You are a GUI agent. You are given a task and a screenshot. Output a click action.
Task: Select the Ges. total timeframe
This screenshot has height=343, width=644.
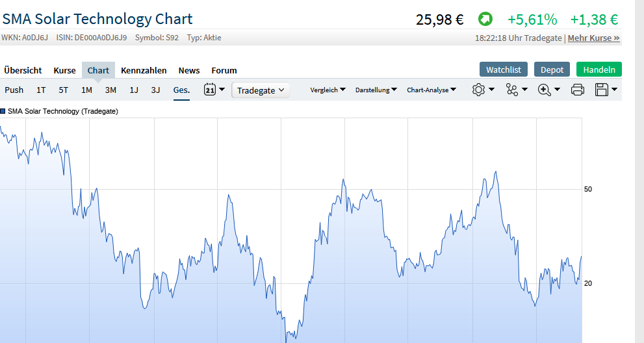click(x=181, y=90)
